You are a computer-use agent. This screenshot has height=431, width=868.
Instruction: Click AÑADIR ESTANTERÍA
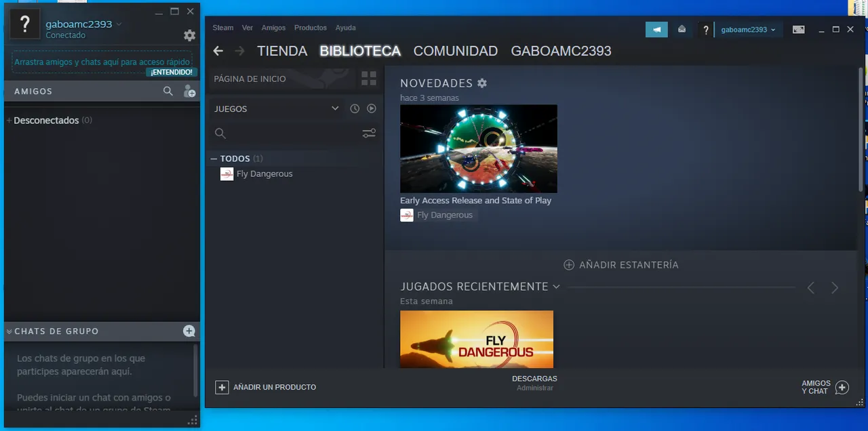[629, 265]
